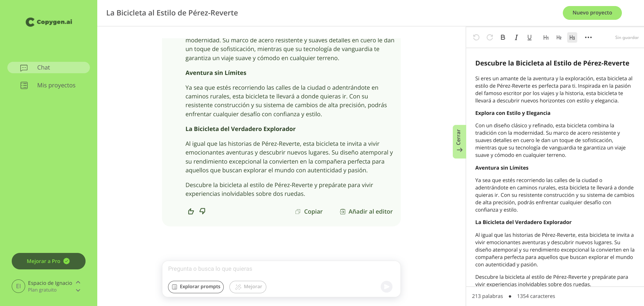
Task: Open Mis proyectos from the sidebar
Action: click(56, 85)
